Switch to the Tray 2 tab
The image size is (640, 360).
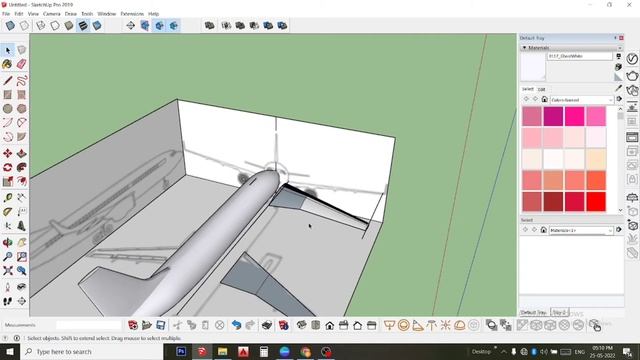point(560,312)
